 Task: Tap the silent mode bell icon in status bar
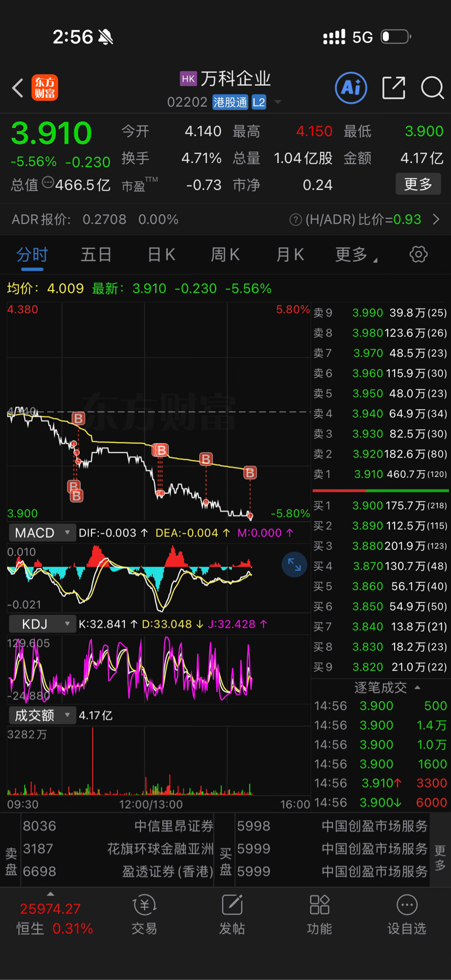click(106, 38)
